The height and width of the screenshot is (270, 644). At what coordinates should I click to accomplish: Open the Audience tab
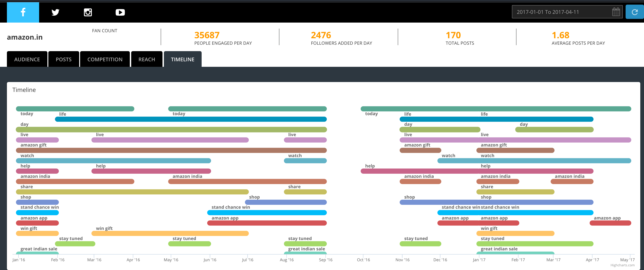[x=27, y=59]
